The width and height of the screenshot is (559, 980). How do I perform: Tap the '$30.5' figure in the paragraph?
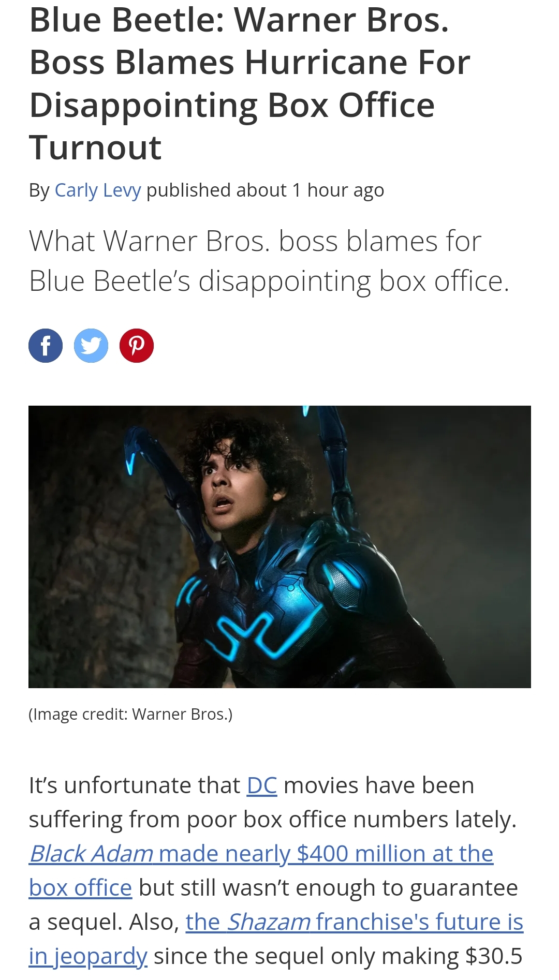[x=494, y=956]
